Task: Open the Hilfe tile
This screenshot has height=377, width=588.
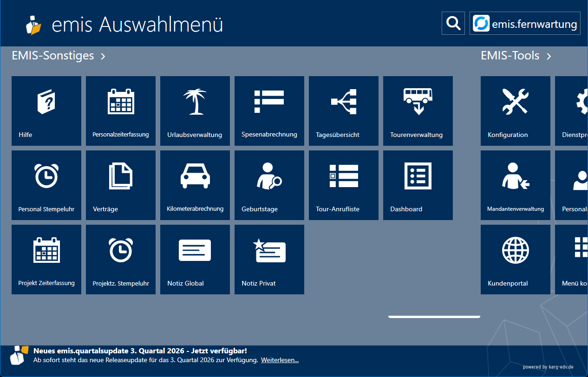Action: click(x=46, y=111)
